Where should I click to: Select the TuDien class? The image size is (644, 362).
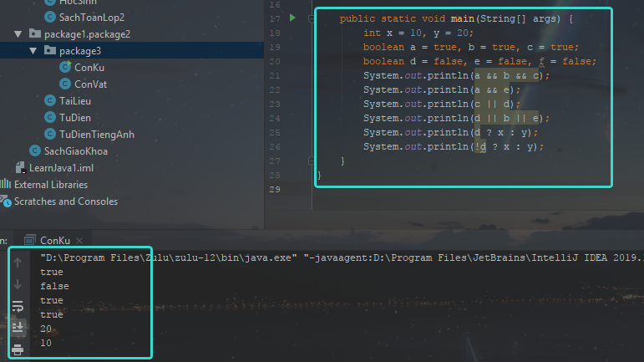coord(75,118)
